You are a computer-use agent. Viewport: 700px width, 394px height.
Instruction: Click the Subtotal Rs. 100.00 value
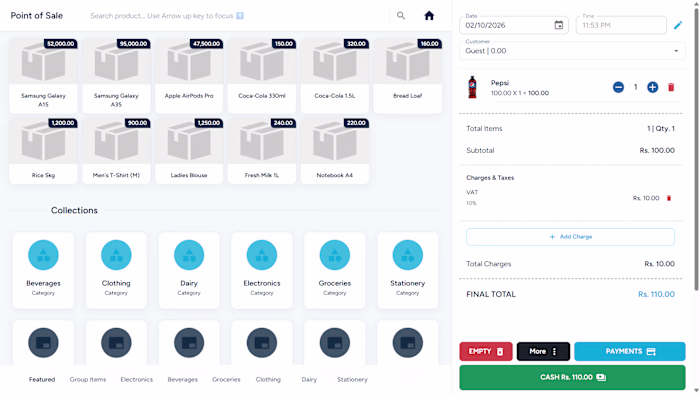pos(657,151)
